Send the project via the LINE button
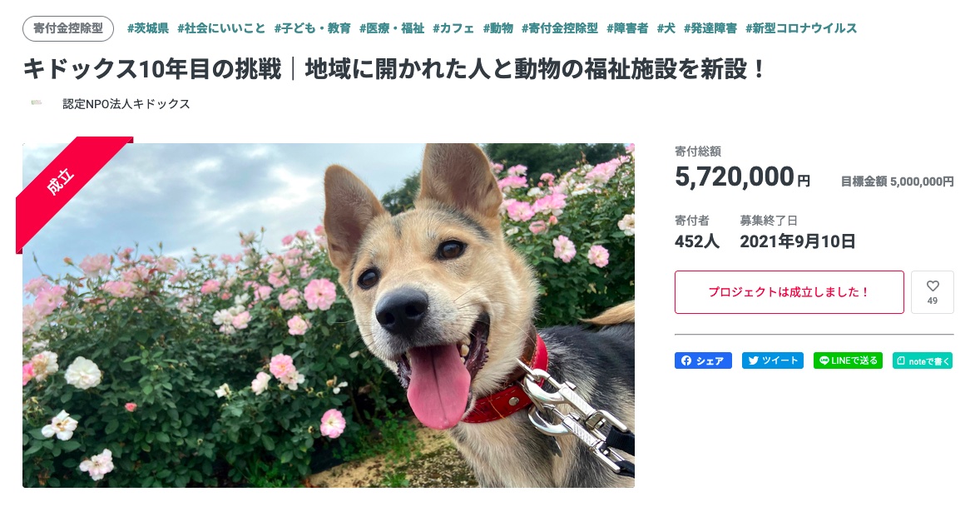Viewport: 980px width, 512px height. 848,360
